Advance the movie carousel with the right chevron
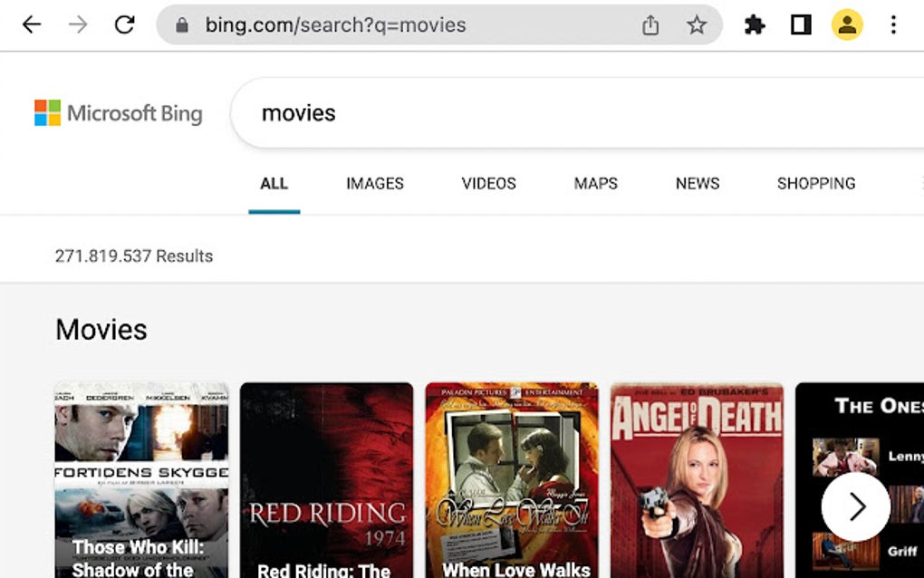 pos(855,507)
